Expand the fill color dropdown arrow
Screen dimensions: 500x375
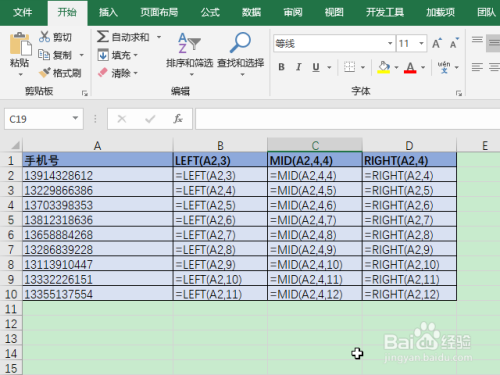396,67
